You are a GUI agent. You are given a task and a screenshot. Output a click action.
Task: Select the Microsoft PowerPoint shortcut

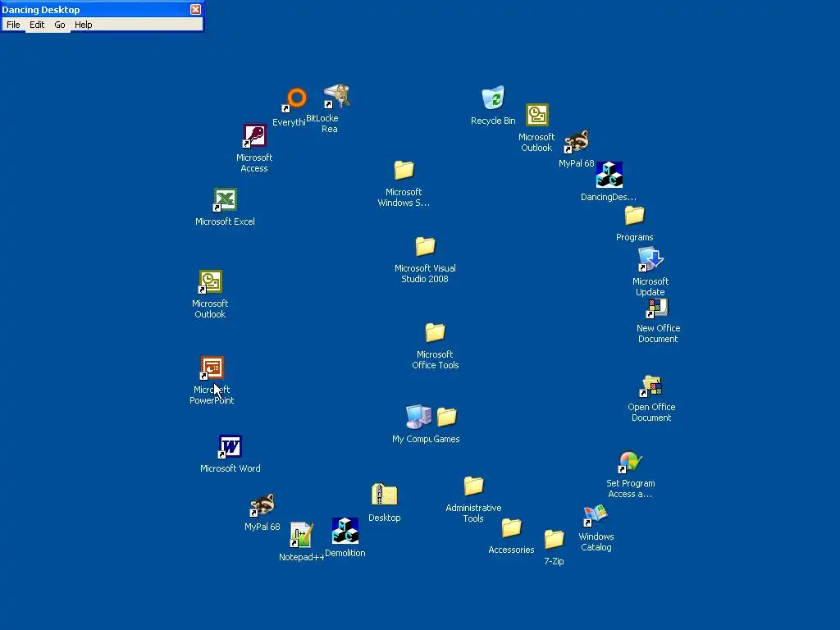(212, 368)
